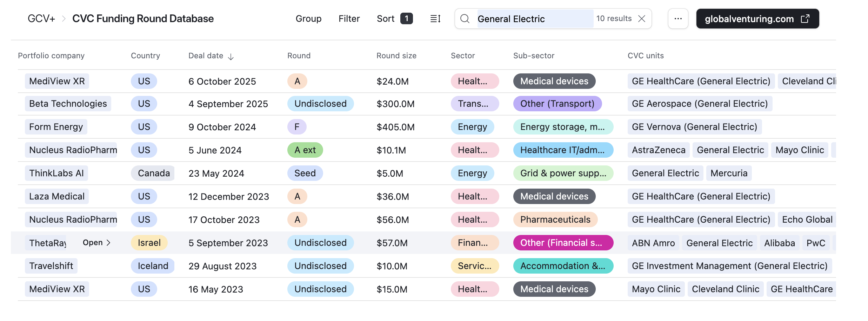868x321 pixels.
Task: Click the CVC units column header
Action: click(646, 55)
